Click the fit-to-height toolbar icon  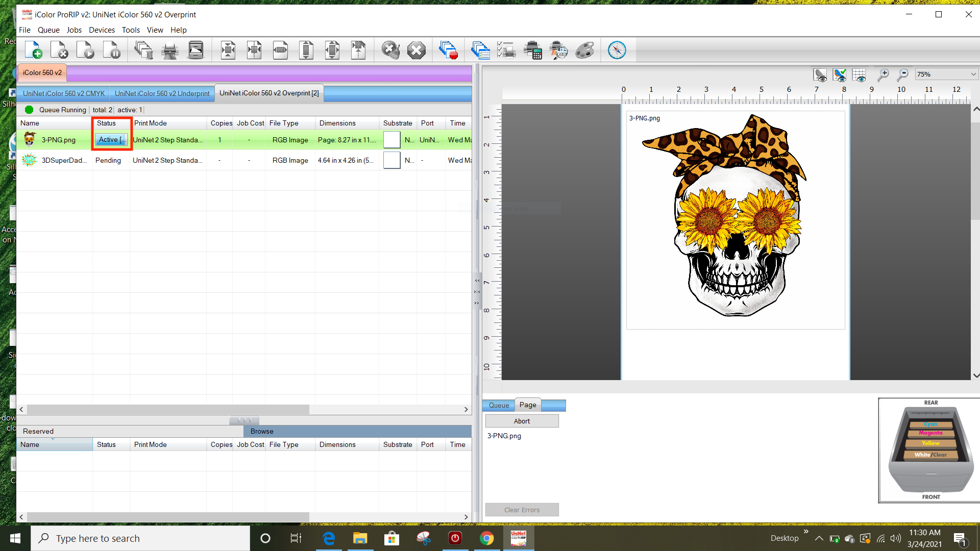(x=306, y=50)
